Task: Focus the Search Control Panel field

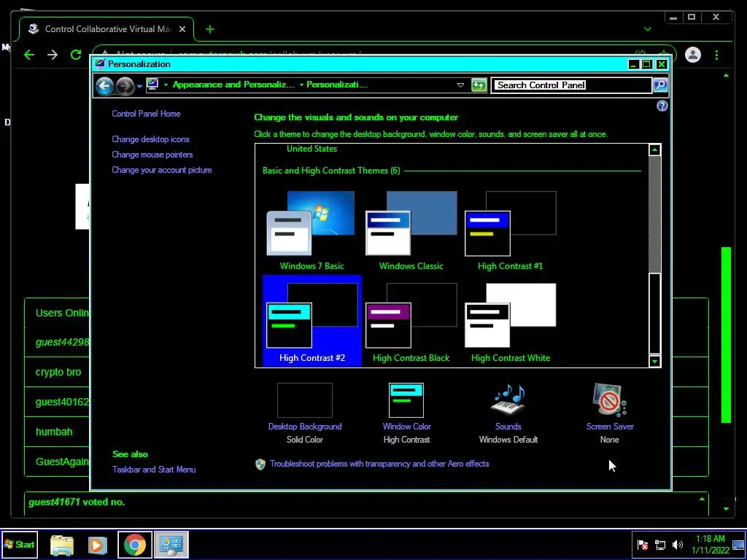Action: [x=571, y=85]
